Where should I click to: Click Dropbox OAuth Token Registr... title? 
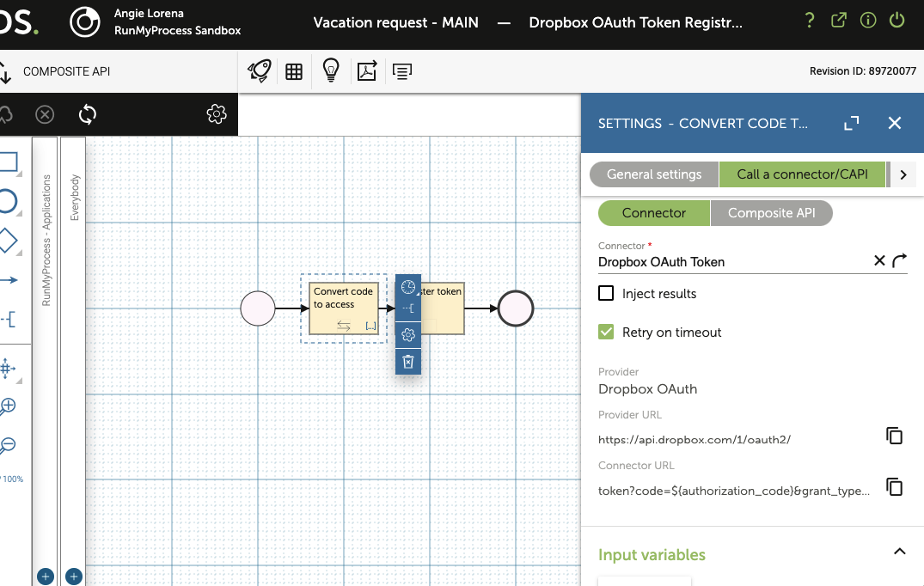pyautogui.click(x=635, y=23)
